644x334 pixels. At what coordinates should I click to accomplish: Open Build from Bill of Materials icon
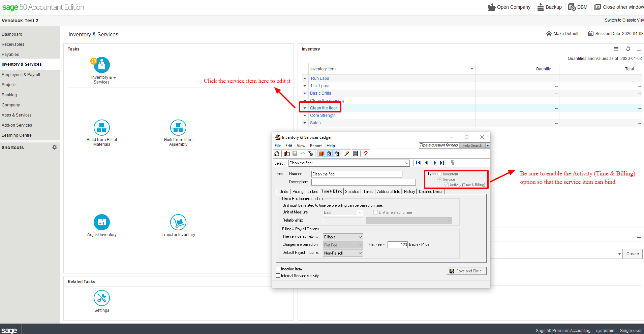102,128
